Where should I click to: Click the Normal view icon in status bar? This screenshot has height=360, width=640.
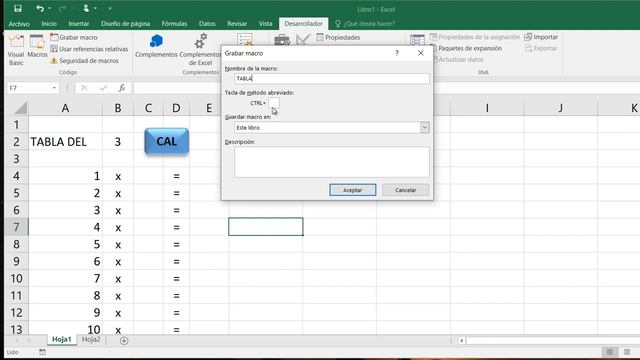[x=610, y=352]
